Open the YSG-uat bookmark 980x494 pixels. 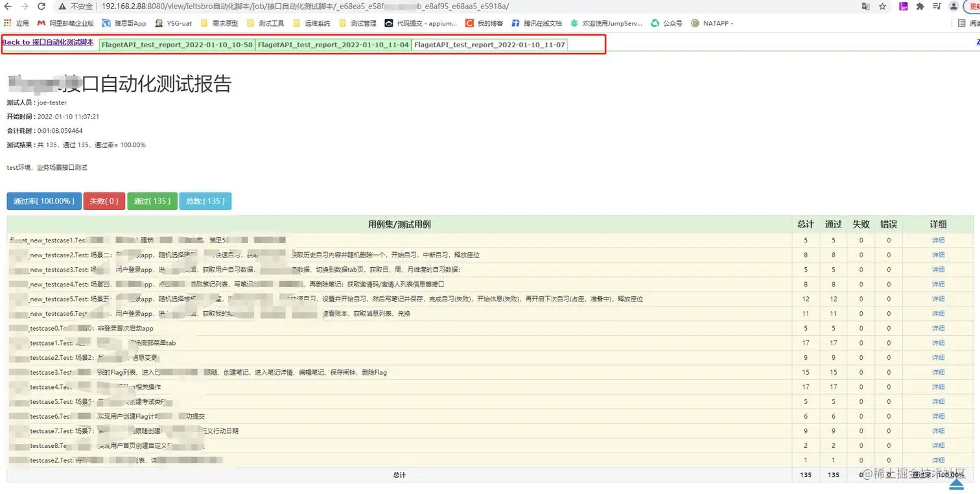pyautogui.click(x=173, y=23)
